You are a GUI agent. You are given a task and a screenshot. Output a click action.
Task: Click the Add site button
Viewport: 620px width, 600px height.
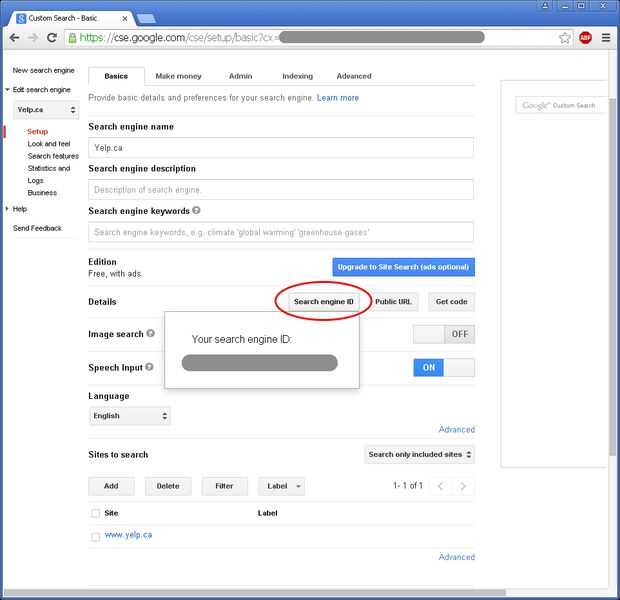pos(111,486)
